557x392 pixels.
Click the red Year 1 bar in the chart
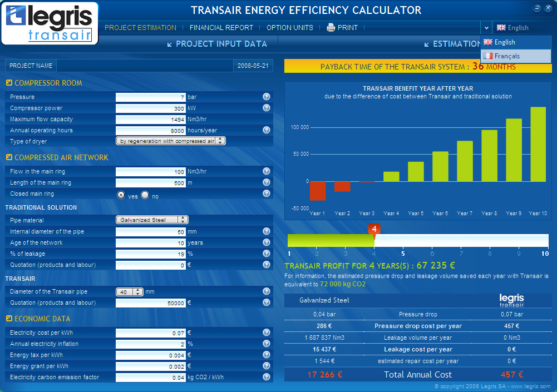click(318, 191)
